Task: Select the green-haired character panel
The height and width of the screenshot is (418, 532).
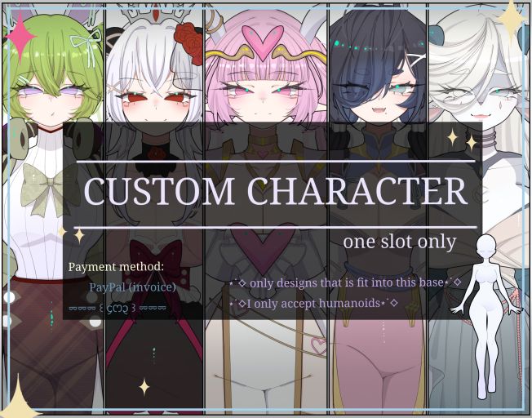Action: [53, 209]
